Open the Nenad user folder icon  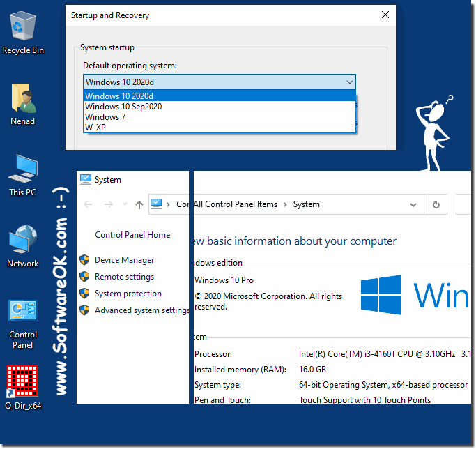click(24, 98)
